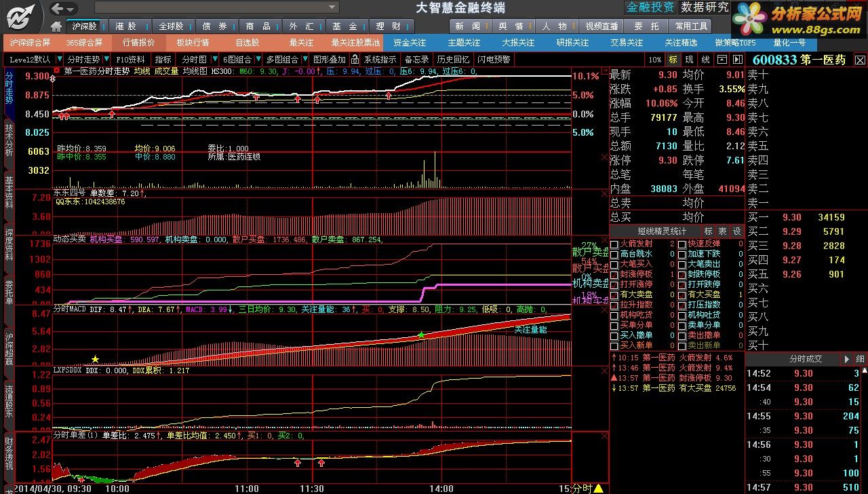
Task: Go back with the left arrow button
Action: [x=58, y=9]
